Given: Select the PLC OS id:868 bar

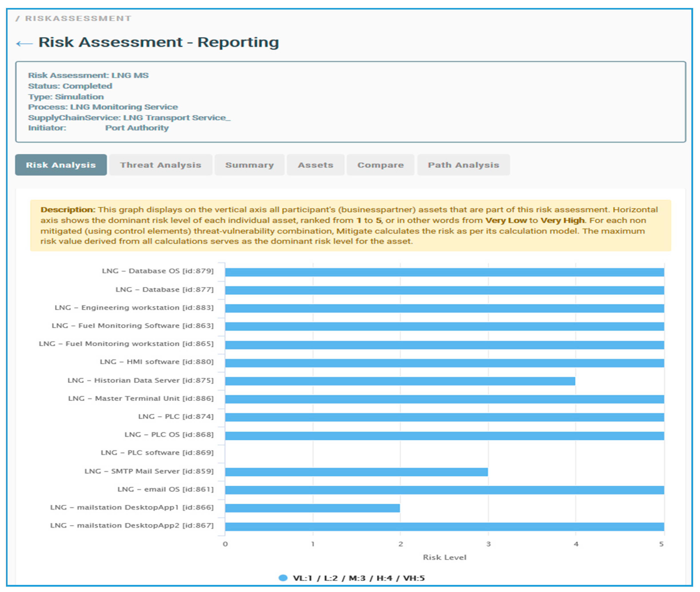Looking at the screenshot, I should (x=444, y=436).
